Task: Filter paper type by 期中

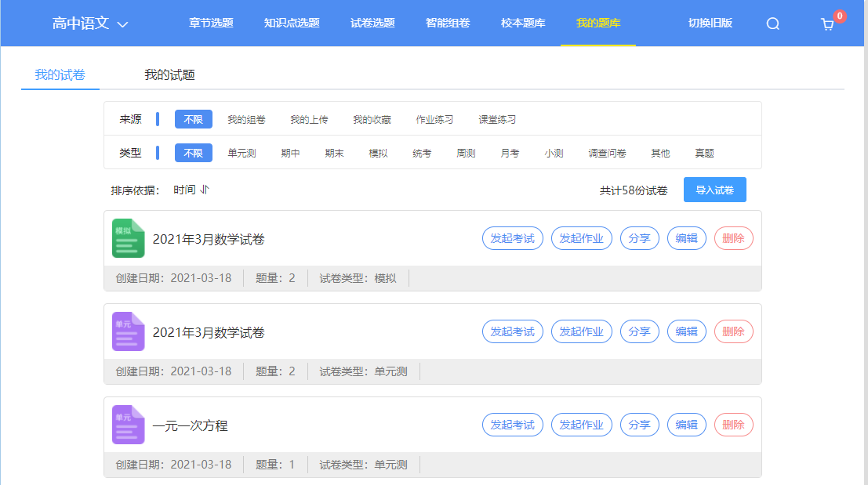Action: click(x=290, y=153)
